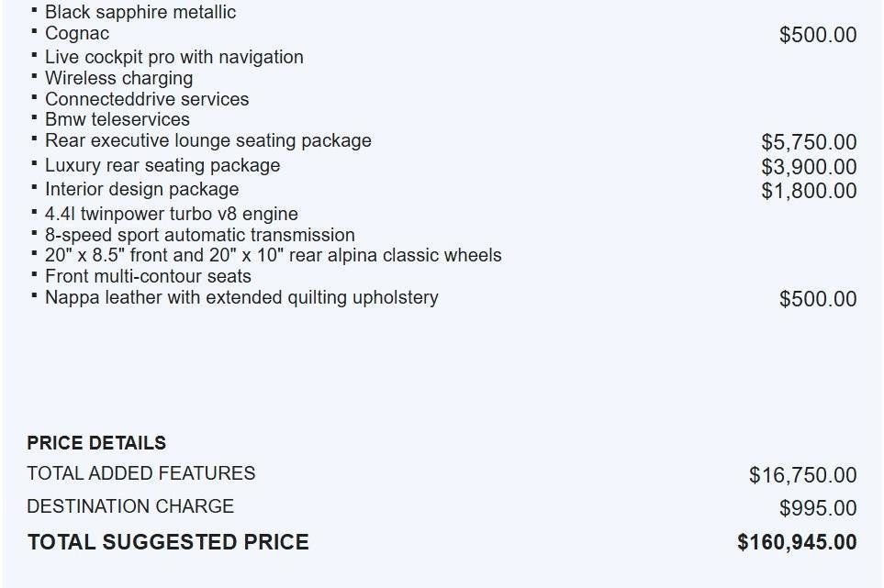Select the TOTAL ADDED FEATURES label
This screenshot has height=588, width=884.
coord(141,473)
